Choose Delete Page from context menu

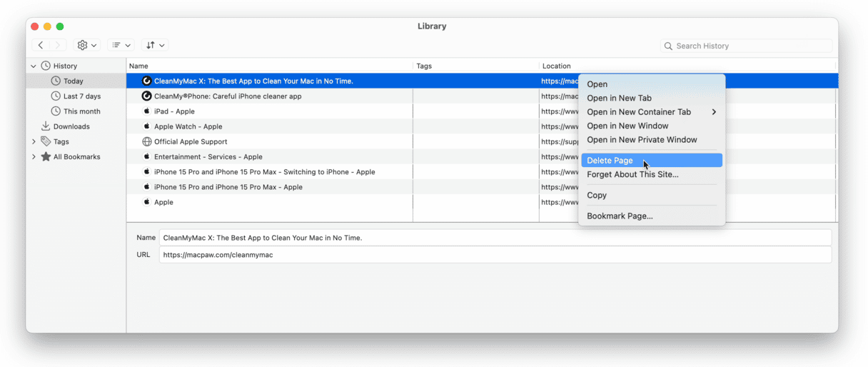click(x=610, y=161)
